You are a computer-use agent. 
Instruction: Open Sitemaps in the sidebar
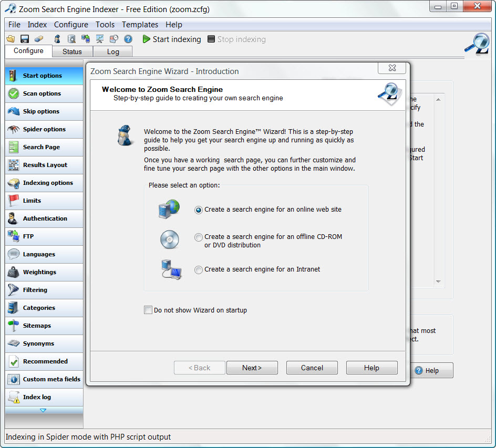pos(44,326)
